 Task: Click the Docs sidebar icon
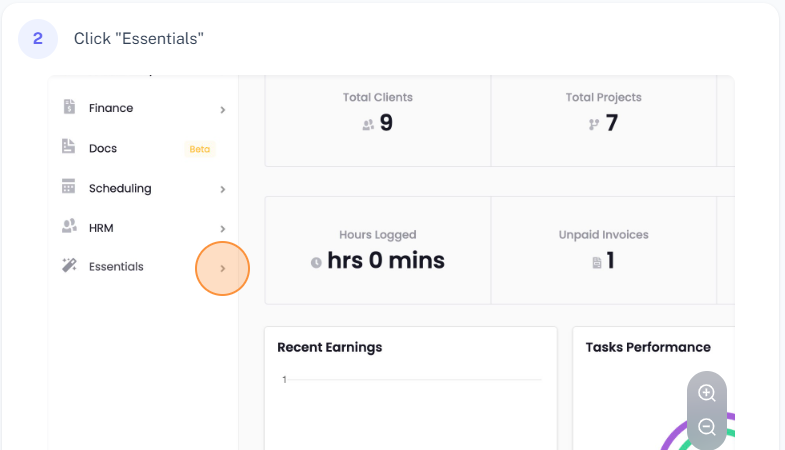(69, 147)
